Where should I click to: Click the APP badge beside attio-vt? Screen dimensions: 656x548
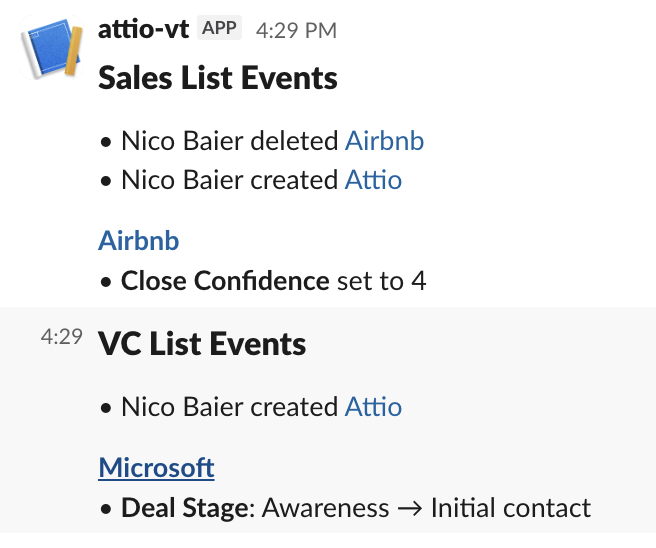pyautogui.click(x=220, y=28)
